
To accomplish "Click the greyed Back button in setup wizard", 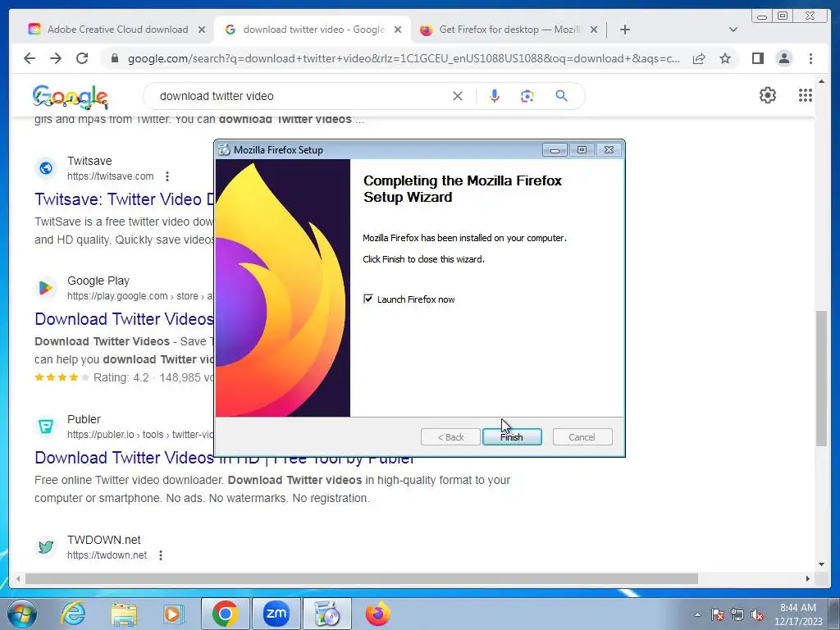I will pyautogui.click(x=450, y=437).
